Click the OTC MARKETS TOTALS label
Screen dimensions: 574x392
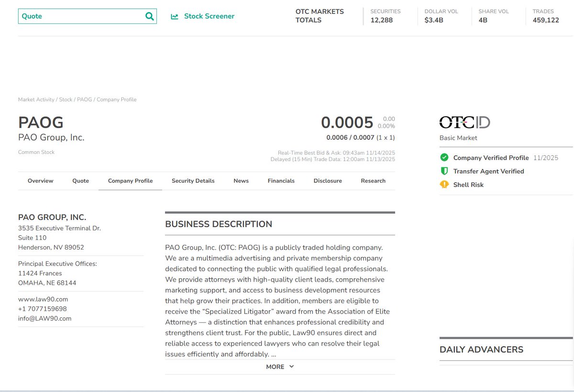[320, 16]
